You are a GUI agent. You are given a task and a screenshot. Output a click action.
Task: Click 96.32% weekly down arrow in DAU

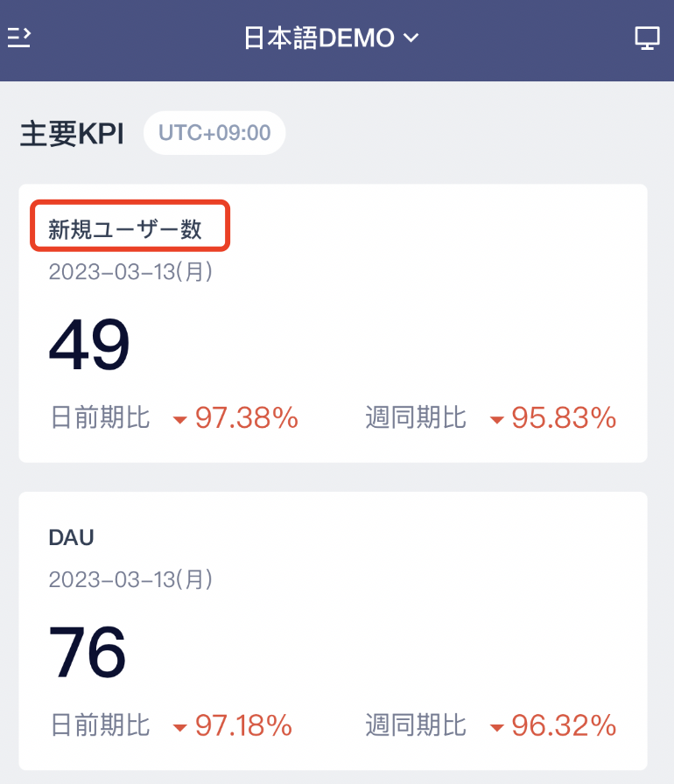point(496,727)
